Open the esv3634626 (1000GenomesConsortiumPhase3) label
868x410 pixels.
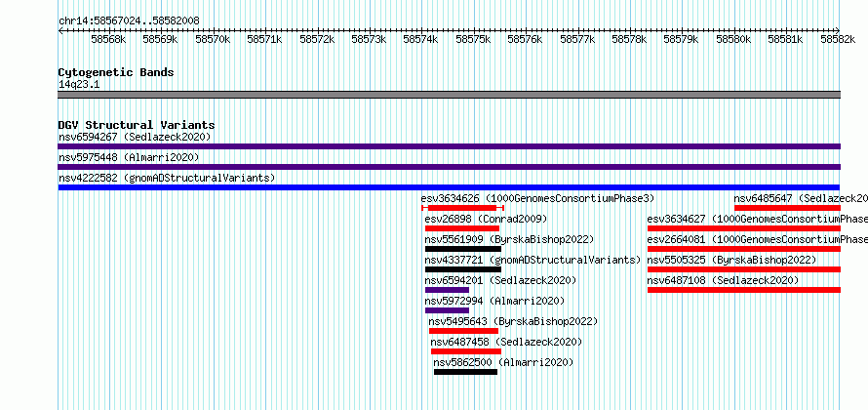coord(537,198)
